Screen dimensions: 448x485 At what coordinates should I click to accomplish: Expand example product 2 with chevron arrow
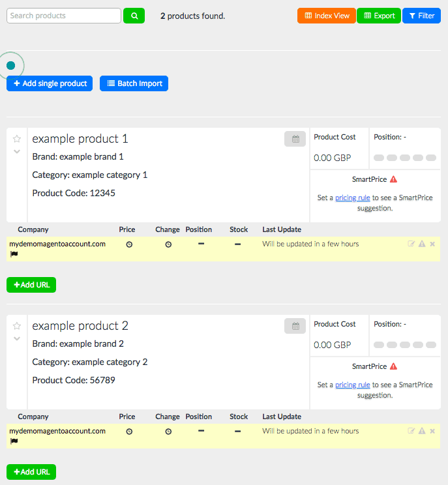click(x=17, y=339)
